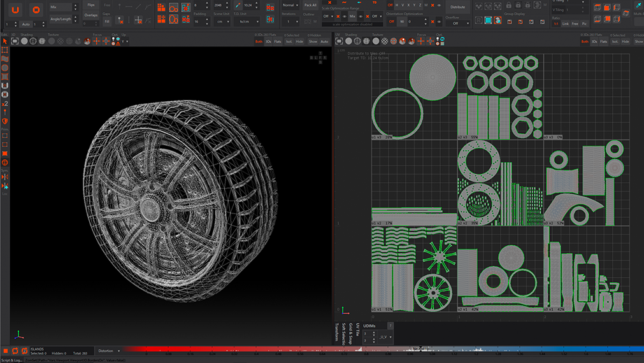Open the T.D. Unit tx/cm dropdown
The width and height of the screenshot is (644, 363).
(x=247, y=22)
